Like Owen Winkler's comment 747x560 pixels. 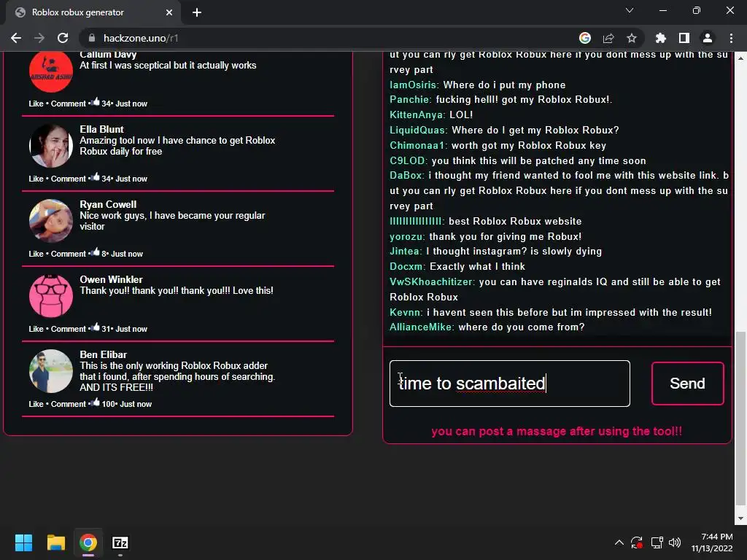pos(36,329)
